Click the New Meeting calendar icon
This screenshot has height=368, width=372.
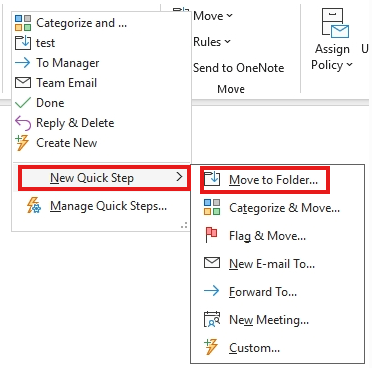(212, 319)
